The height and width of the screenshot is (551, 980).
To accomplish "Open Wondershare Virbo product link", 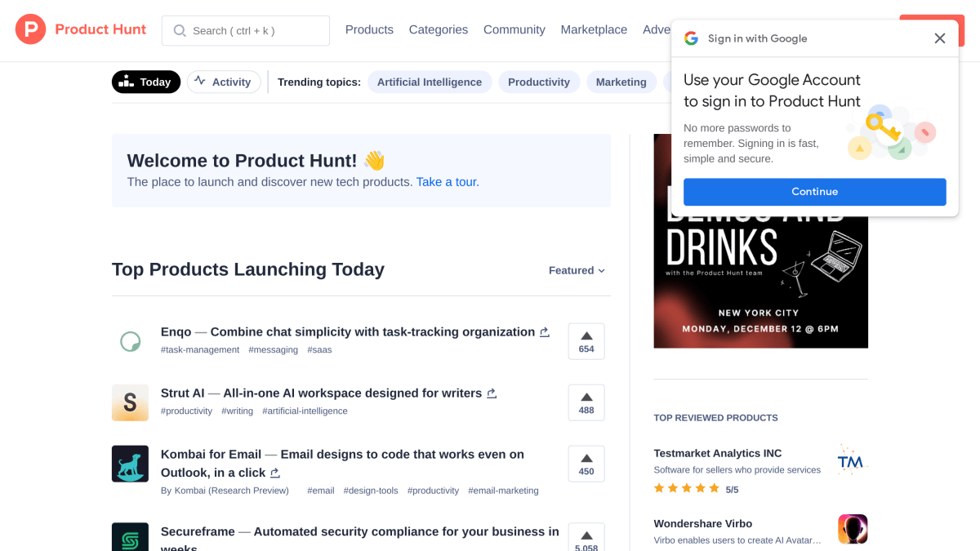I will pyautogui.click(x=703, y=523).
